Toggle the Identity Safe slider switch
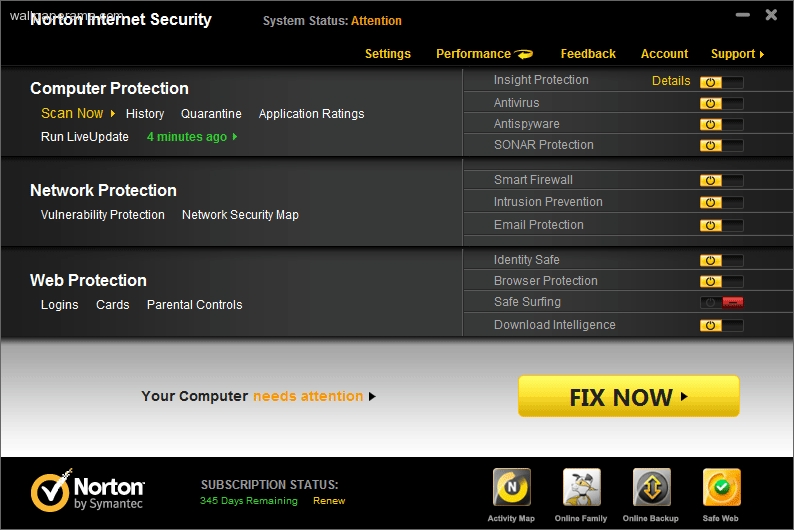Image resolution: width=794 pixels, height=530 pixels. click(x=722, y=260)
